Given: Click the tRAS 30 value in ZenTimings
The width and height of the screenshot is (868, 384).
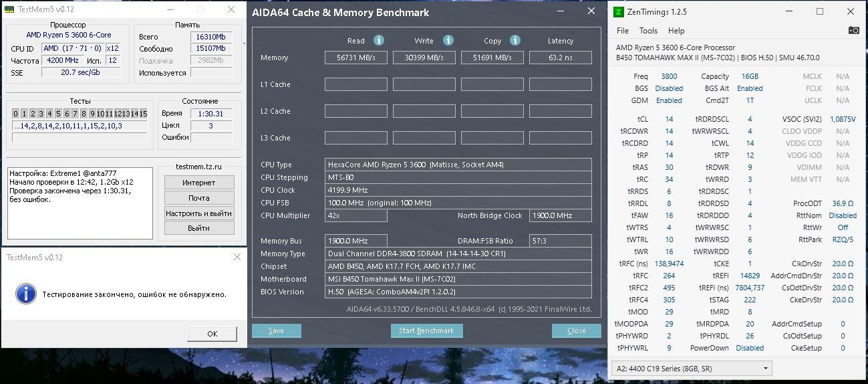Looking at the screenshot, I should tap(669, 167).
